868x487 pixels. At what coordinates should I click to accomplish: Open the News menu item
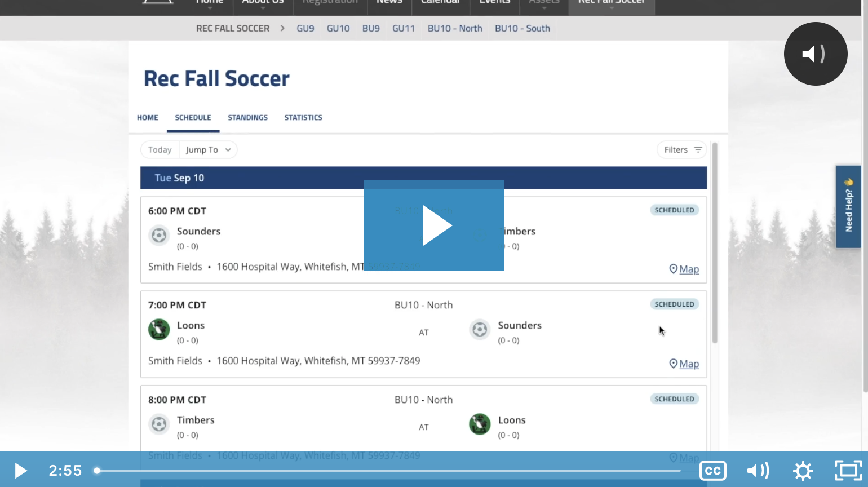389,3
